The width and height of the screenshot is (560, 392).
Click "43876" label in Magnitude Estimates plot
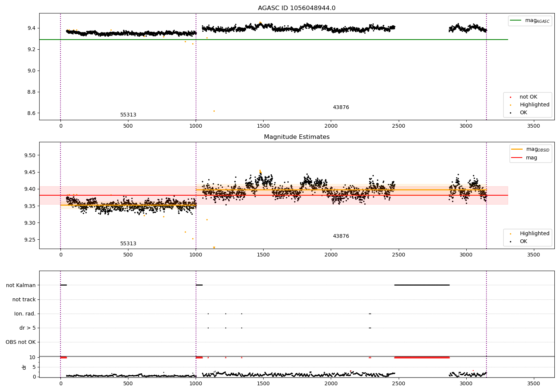click(x=341, y=236)
